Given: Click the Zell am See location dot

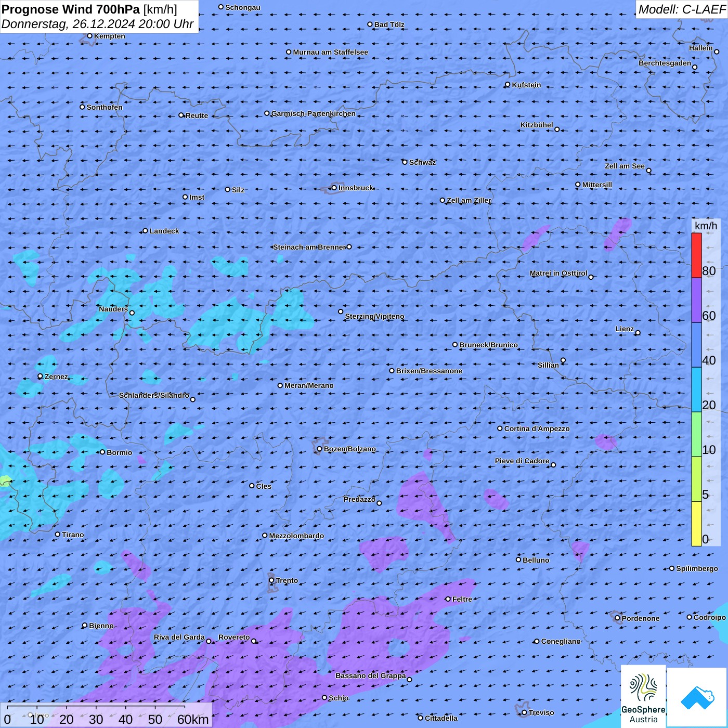Looking at the screenshot, I should click(648, 171).
